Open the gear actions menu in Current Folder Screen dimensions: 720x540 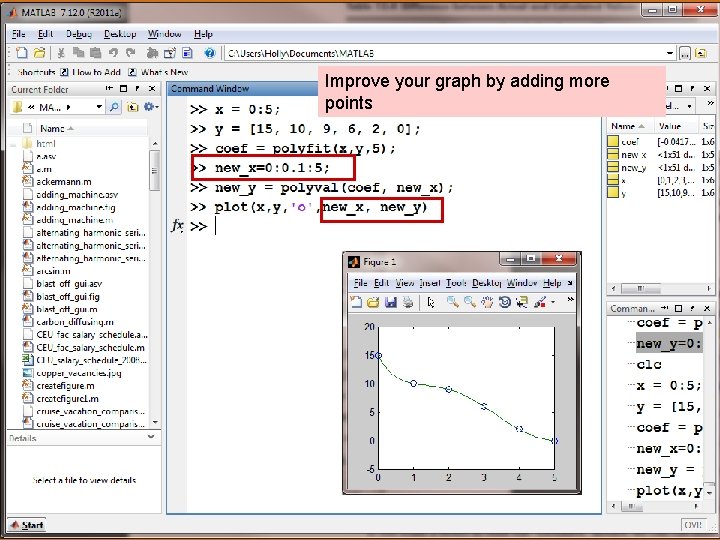tap(151, 107)
